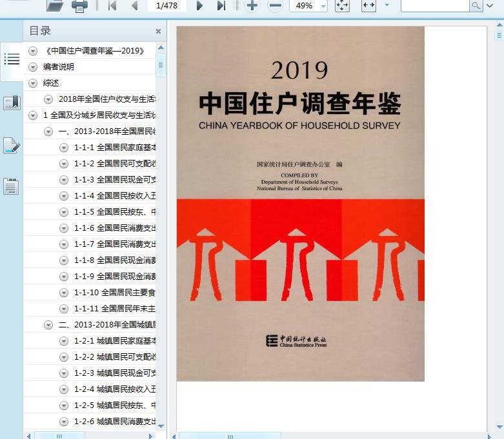
Task: Click the page number field 1/478
Action: [167, 5]
